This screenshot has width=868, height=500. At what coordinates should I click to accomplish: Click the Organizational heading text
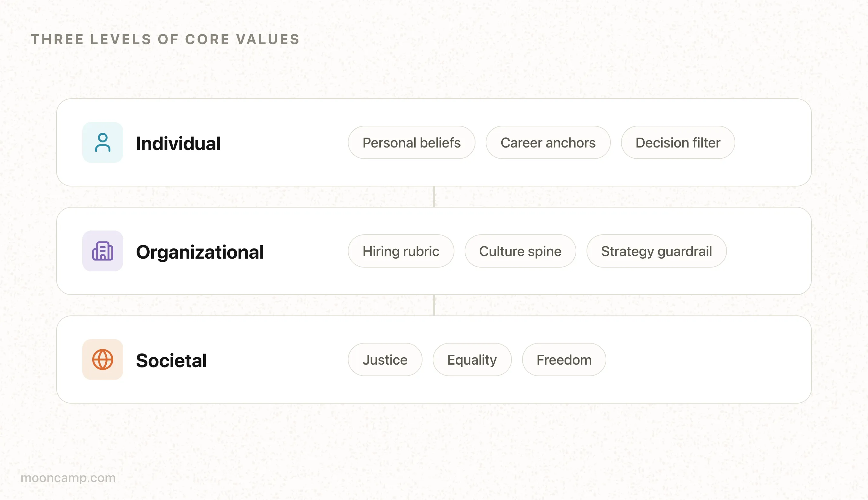point(200,253)
